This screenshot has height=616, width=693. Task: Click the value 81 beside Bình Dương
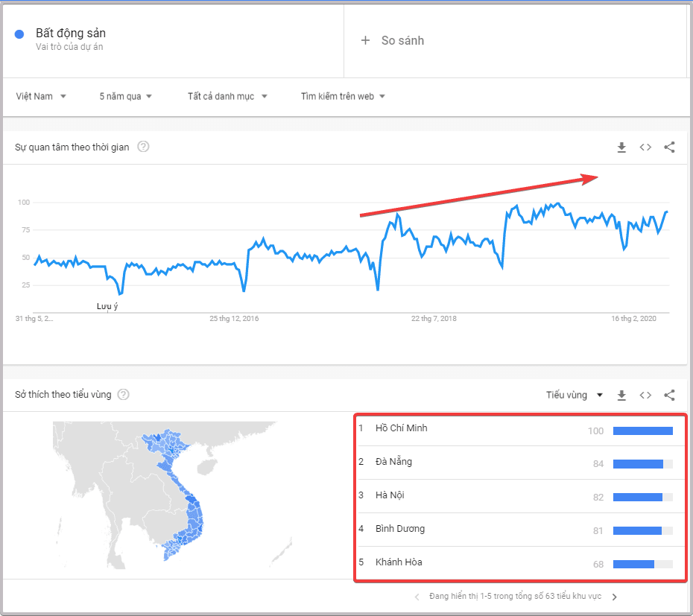[598, 531]
